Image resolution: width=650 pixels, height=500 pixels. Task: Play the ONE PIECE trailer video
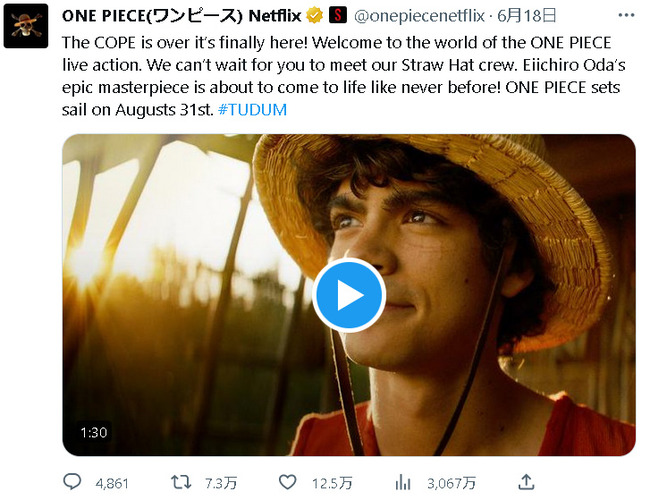point(348,295)
